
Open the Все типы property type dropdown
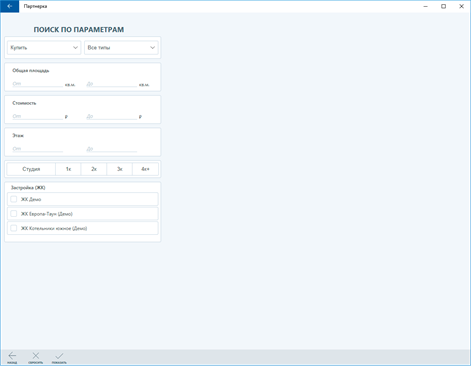click(121, 48)
